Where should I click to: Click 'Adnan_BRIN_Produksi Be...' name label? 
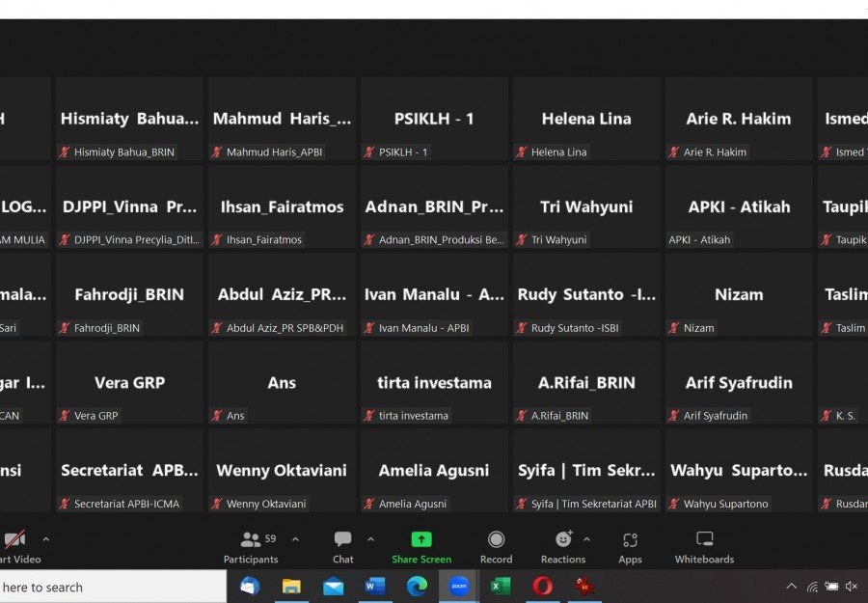441,240
